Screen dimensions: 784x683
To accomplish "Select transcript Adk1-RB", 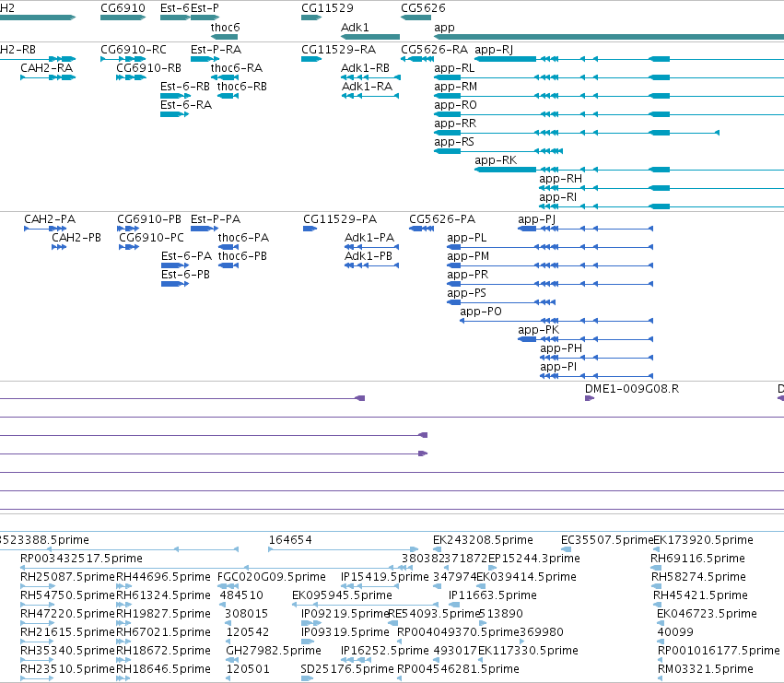I will click(x=365, y=68).
